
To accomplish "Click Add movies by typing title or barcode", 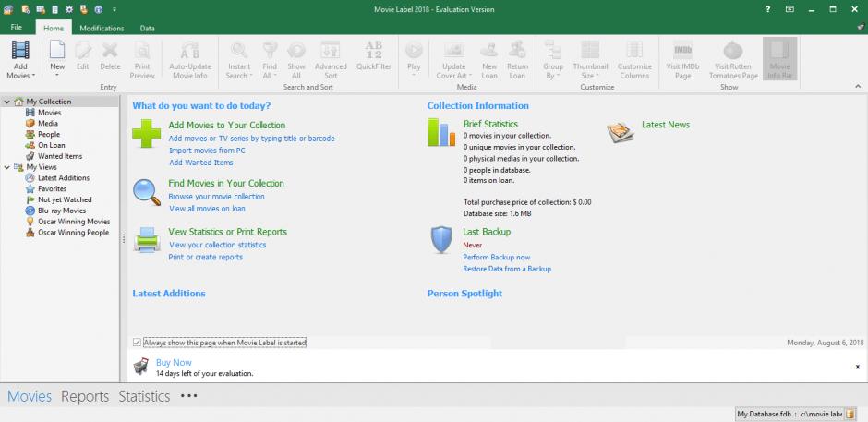I will (x=251, y=139).
